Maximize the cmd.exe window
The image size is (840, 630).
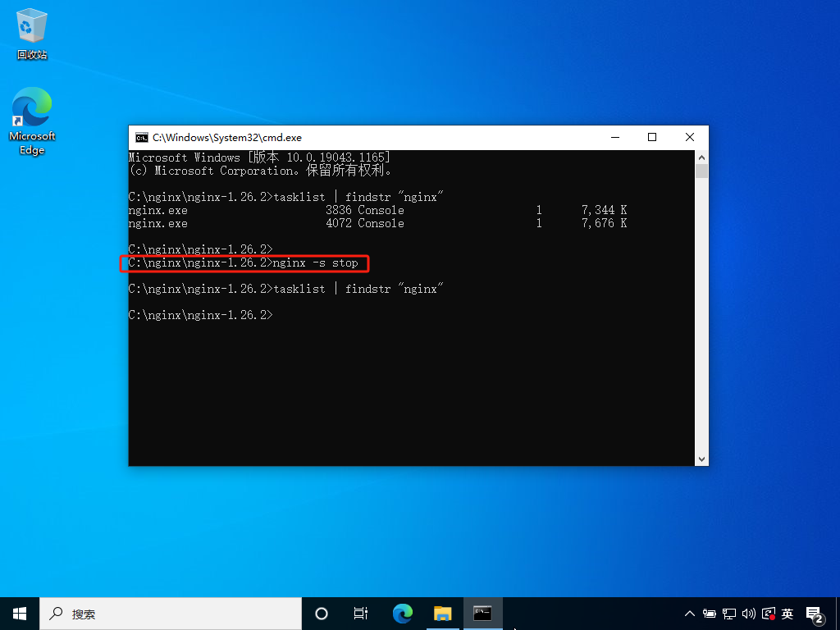(652, 138)
